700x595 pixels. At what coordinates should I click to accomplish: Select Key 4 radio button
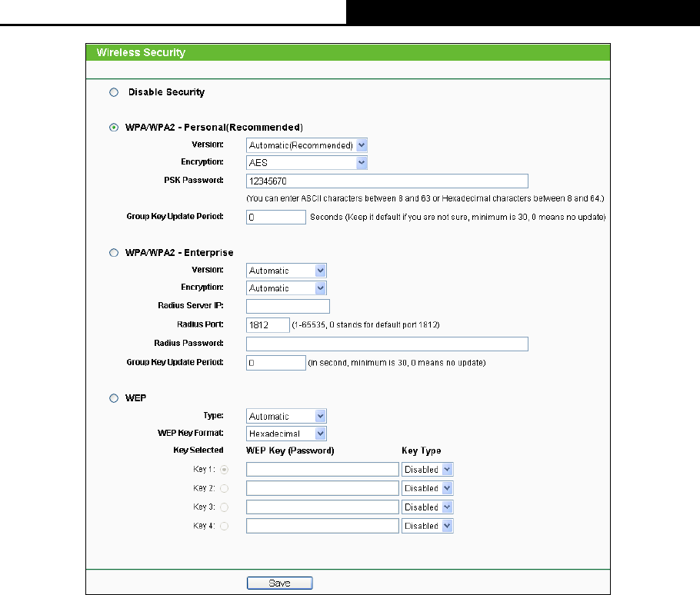coord(224,527)
